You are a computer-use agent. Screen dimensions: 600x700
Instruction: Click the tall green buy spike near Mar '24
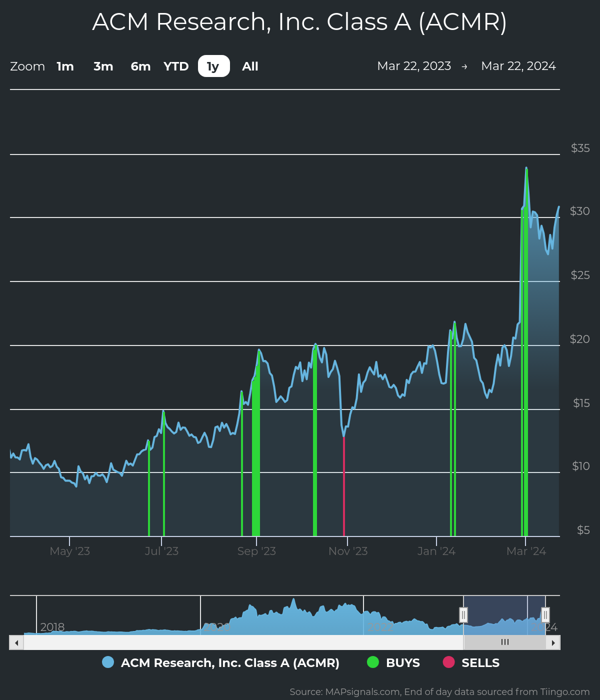coord(525,350)
